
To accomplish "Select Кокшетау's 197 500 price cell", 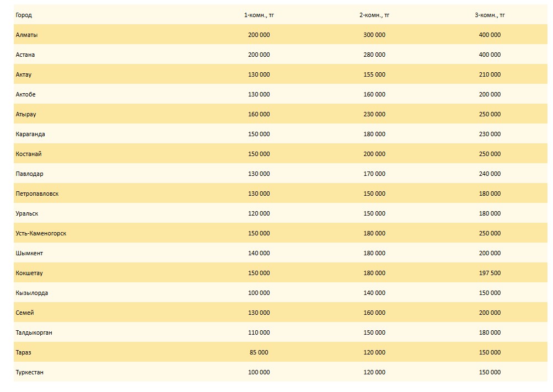I will click(x=490, y=273).
